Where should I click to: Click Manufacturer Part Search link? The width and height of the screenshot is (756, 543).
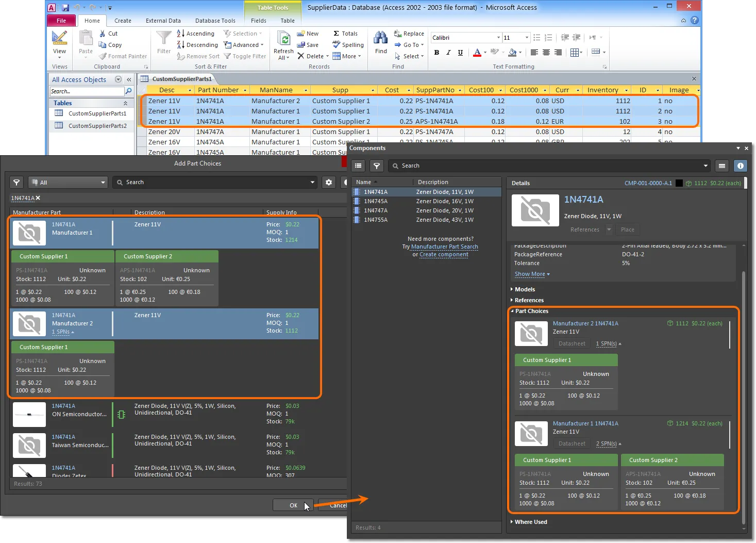445,246
